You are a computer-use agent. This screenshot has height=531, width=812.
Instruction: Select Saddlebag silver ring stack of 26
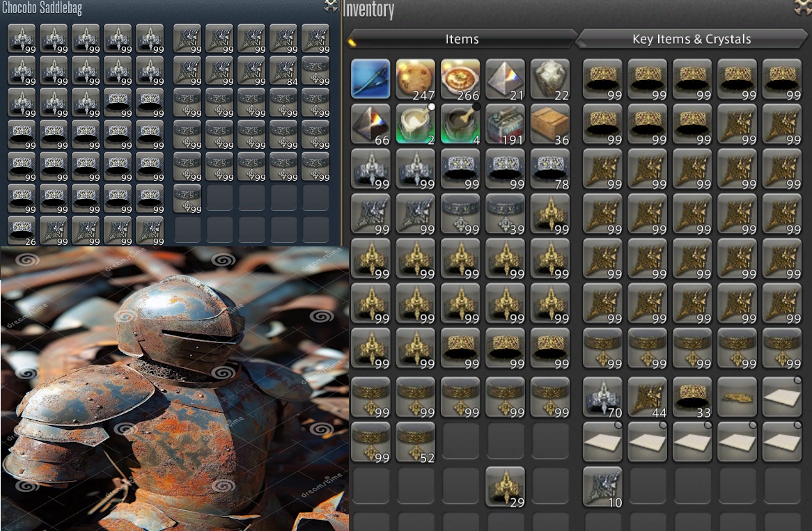coord(22,231)
